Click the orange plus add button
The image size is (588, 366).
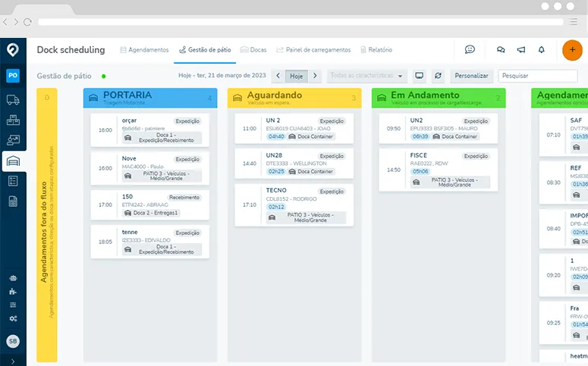click(572, 50)
